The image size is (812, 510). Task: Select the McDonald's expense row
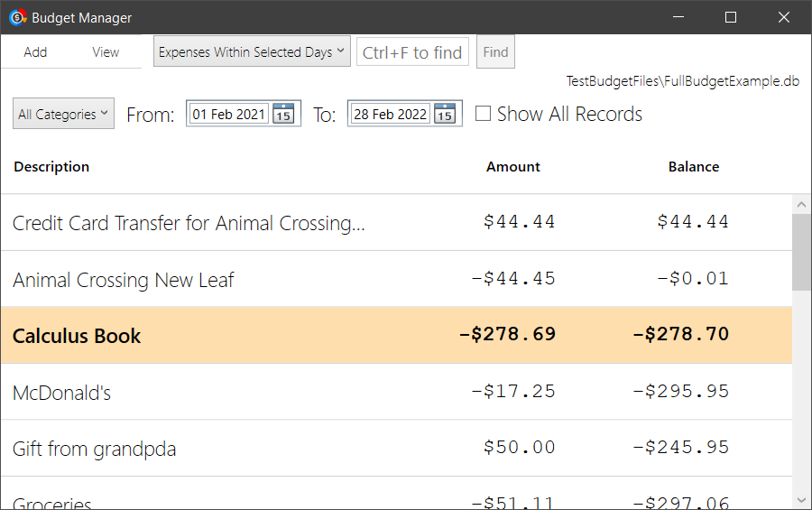point(397,392)
